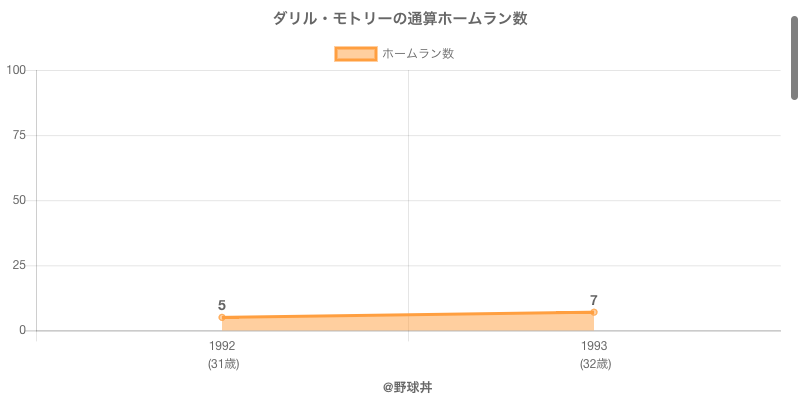
Task: Click the 1992 data point marker
Action: click(222, 318)
